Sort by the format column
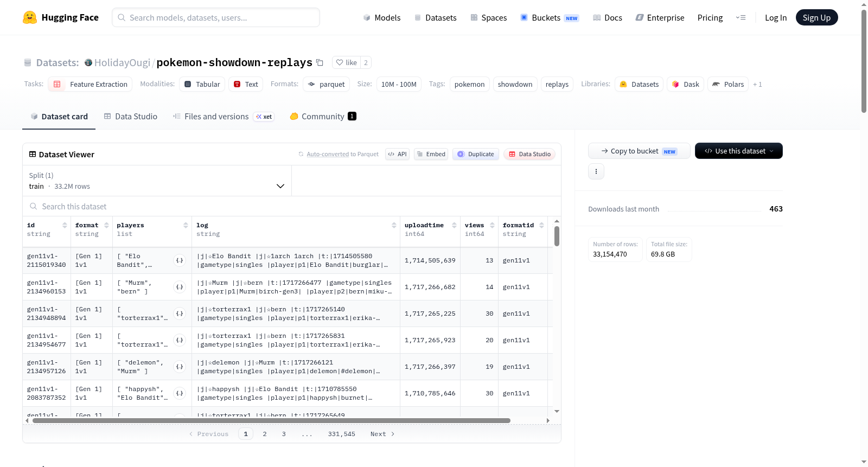The image size is (868, 467). coord(106,225)
